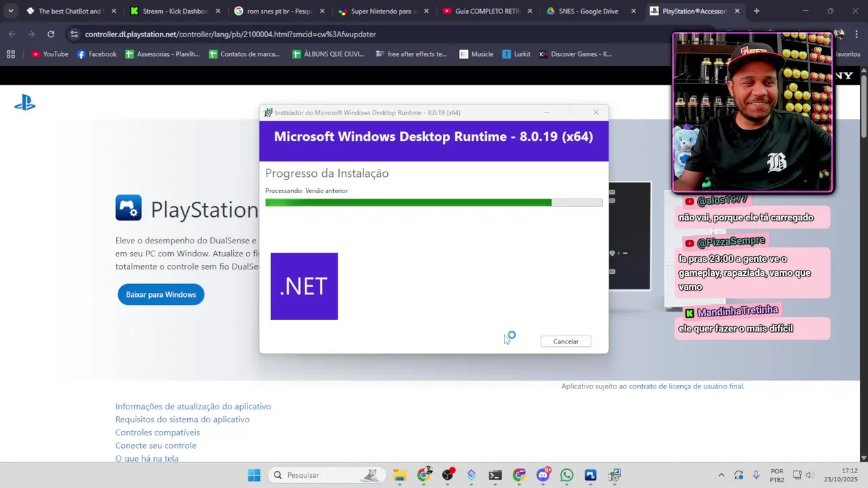
Task: Click the POR PTB2 language indicator
Action: (777, 475)
